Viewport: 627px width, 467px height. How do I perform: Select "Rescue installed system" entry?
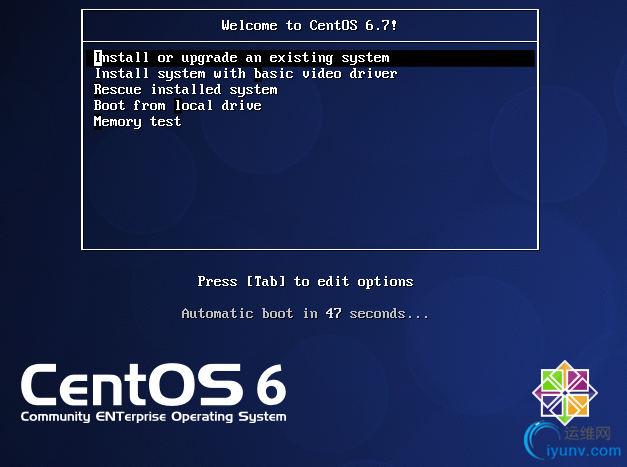click(x=186, y=90)
